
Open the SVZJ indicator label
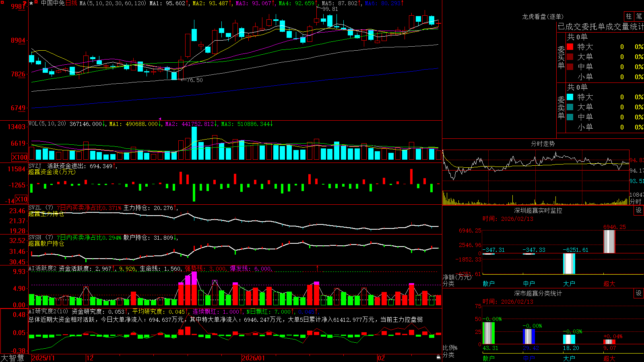[35, 166]
